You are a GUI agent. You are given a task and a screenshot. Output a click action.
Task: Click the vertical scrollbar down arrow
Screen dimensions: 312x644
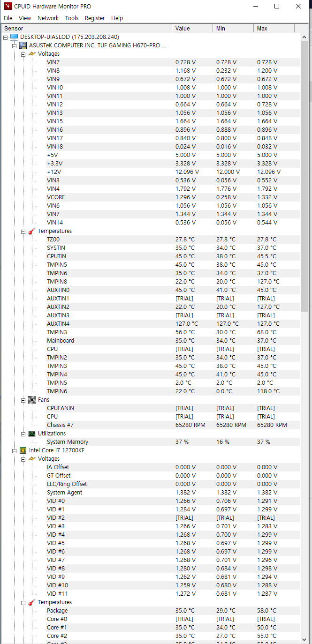(304, 639)
